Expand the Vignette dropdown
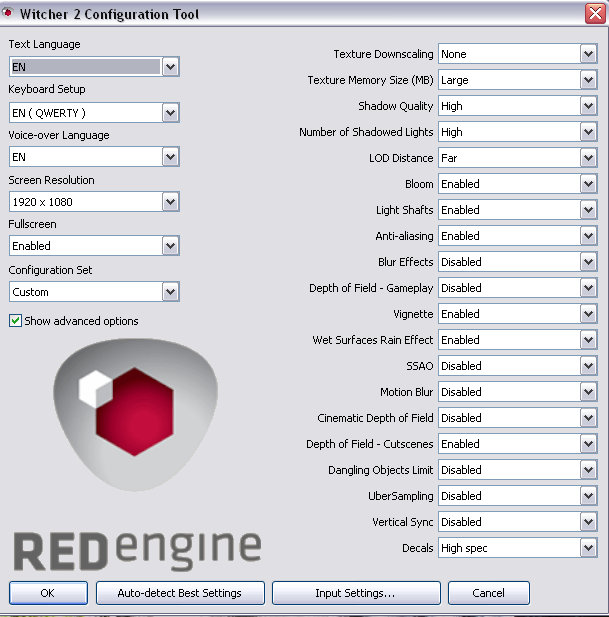Image resolution: width=609 pixels, height=617 pixels. (x=518, y=314)
